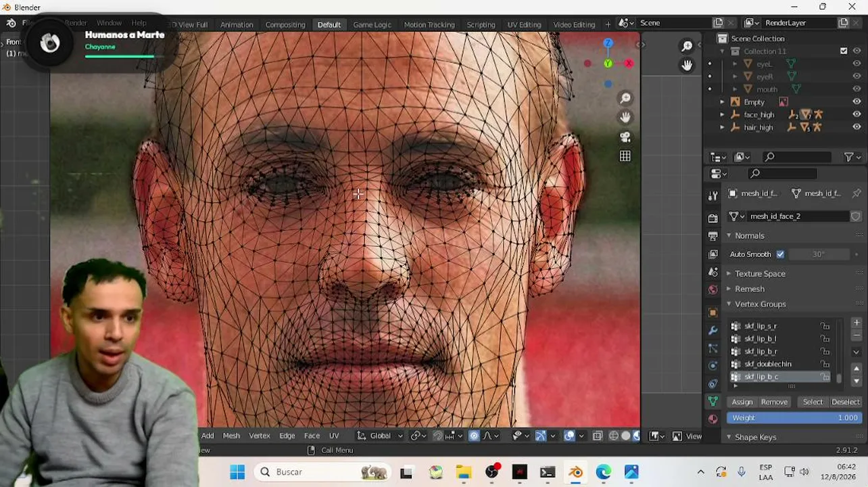Open the Vertex menu in the viewport header

pyautogui.click(x=260, y=436)
